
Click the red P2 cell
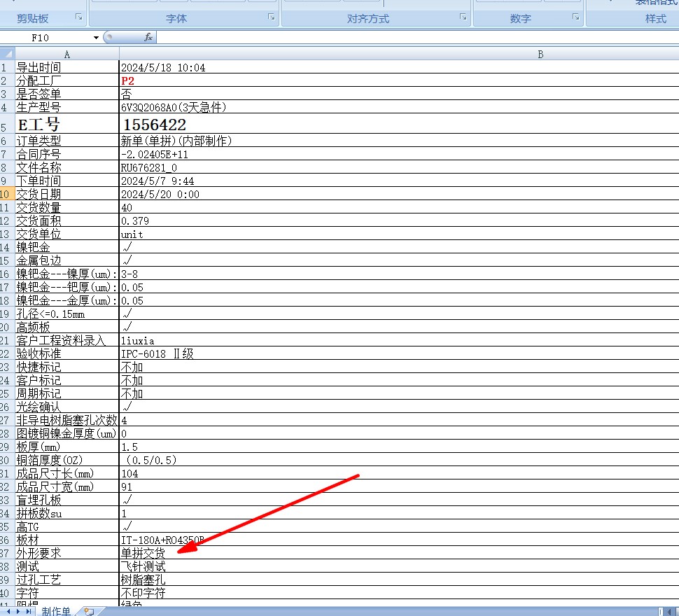click(x=399, y=80)
